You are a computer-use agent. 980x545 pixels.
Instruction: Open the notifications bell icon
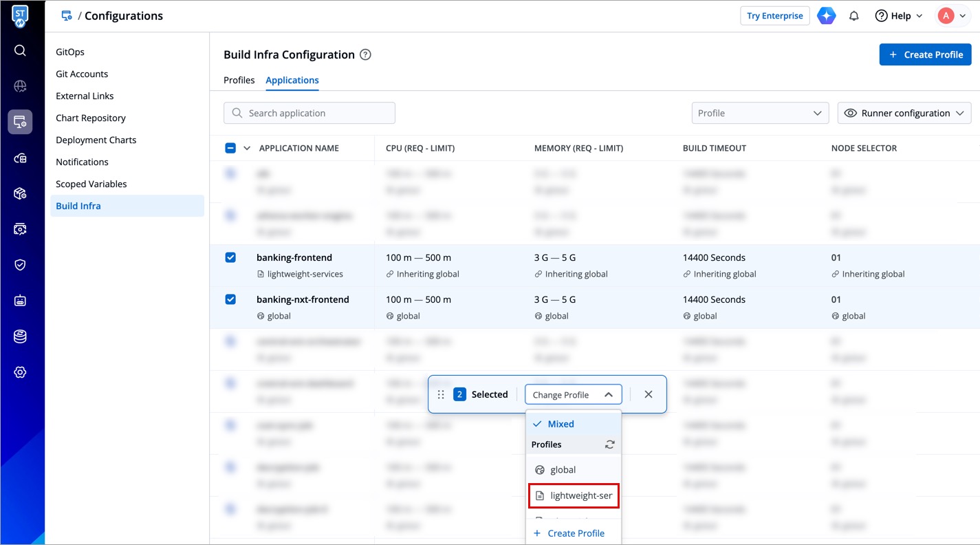click(853, 16)
